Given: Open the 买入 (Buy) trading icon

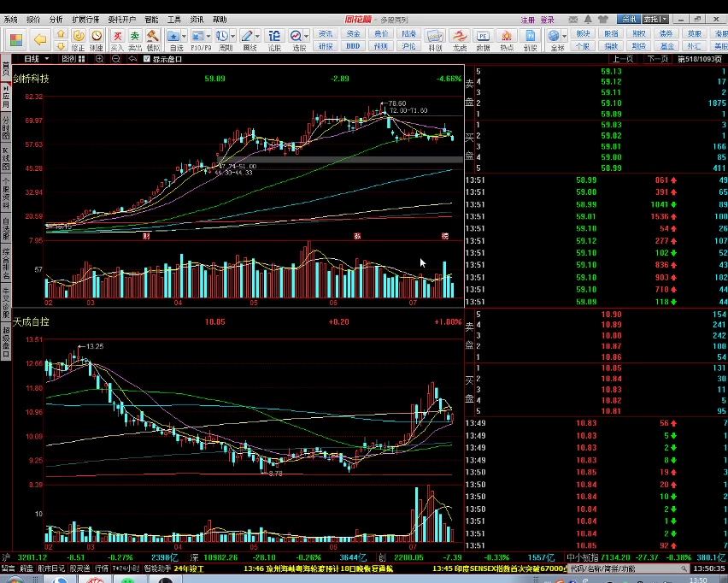Looking at the screenshot, I should pos(116,38).
